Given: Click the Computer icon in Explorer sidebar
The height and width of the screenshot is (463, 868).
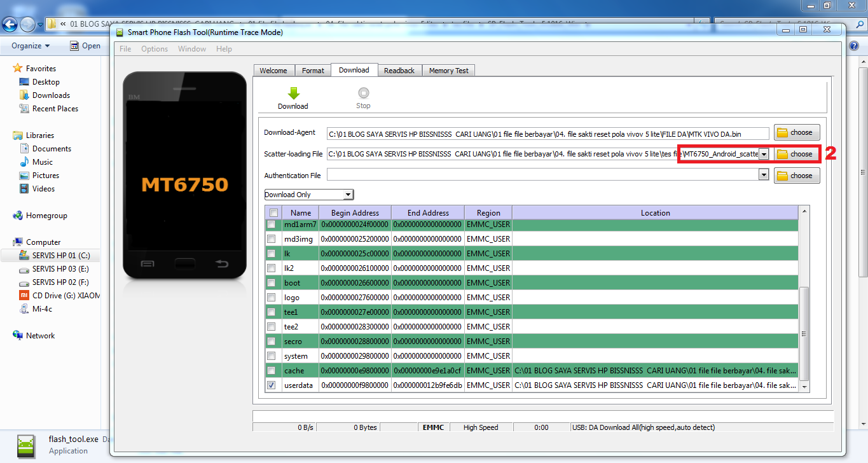Looking at the screenshot, I should [18, 242].
